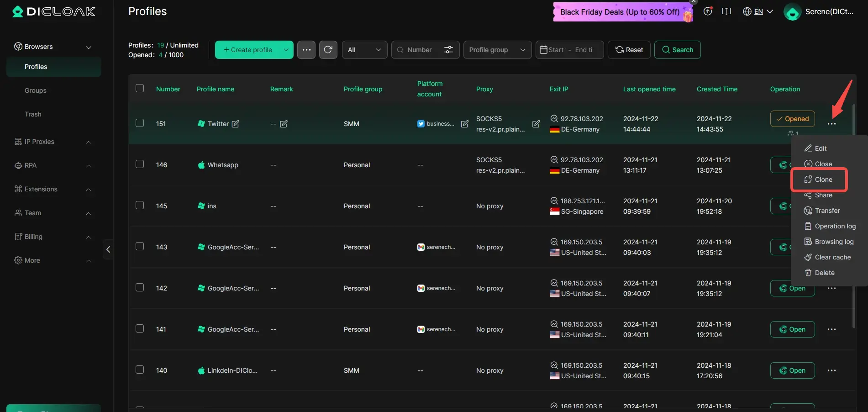Expand the Billing sidebar section
868x412 pixels.
(x=89, y=237)
